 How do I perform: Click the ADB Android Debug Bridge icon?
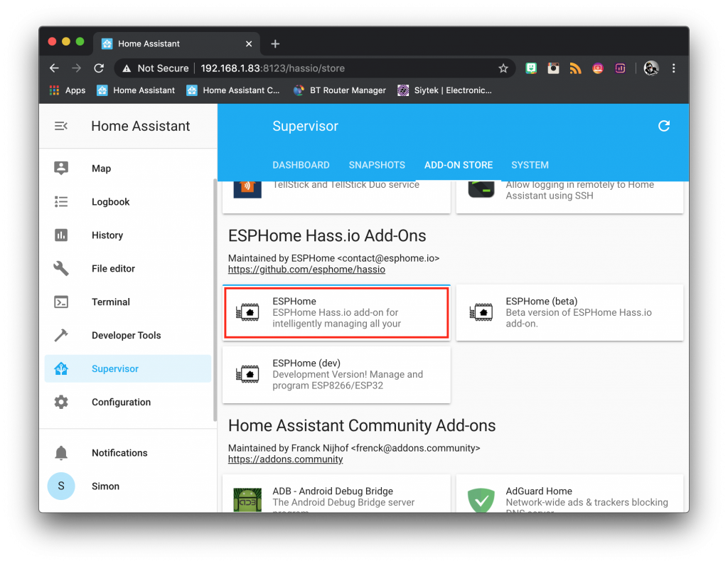point(247,500)
